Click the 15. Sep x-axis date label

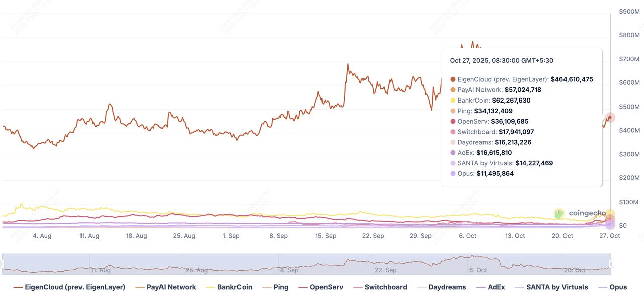tap(326, 236)
